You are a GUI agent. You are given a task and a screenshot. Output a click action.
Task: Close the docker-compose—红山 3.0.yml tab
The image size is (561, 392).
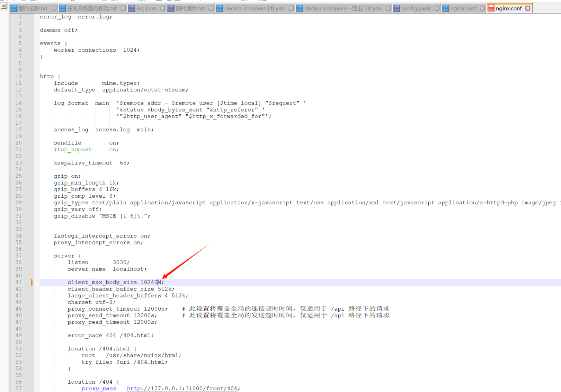tap(388, 8)
